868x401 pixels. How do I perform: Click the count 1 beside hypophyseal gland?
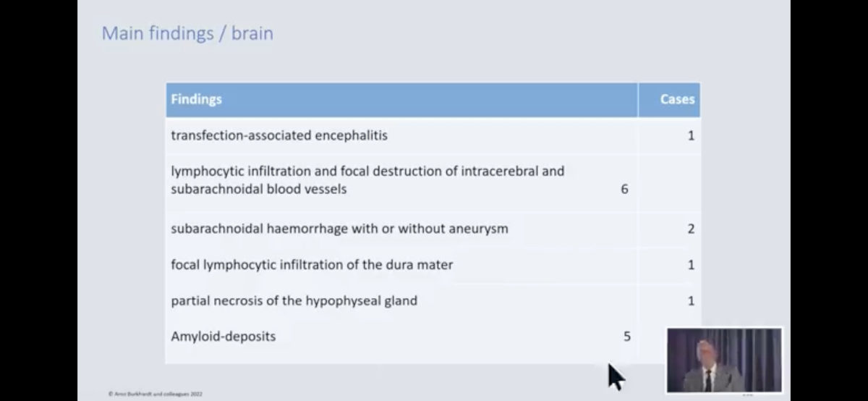click(691, 300)
